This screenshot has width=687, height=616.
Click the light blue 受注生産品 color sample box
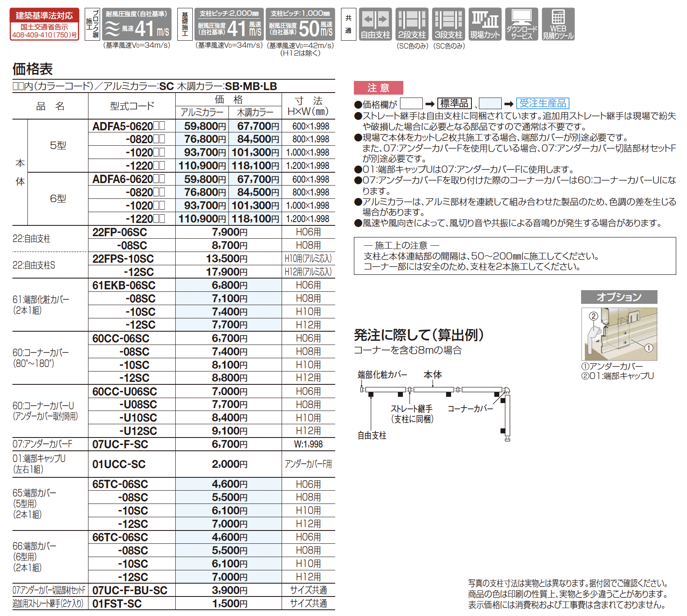[490, 103]
